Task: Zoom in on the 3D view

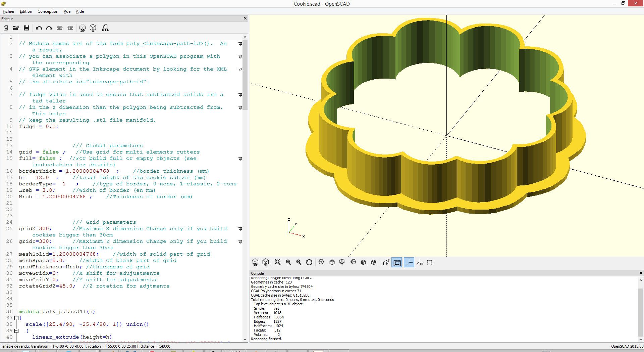Action: pyautogui.click(x=288, y=262)
